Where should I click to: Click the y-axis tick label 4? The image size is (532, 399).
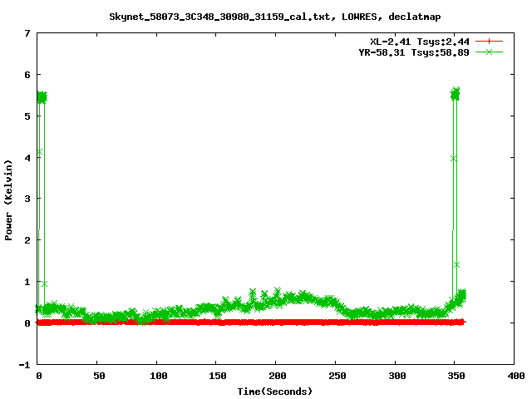coord(27,158)
